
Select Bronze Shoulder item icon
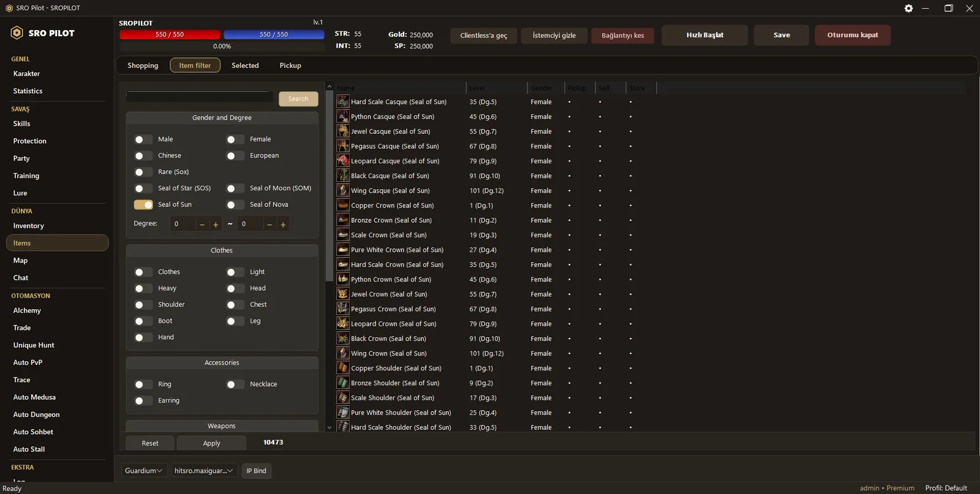click(343, 383)
